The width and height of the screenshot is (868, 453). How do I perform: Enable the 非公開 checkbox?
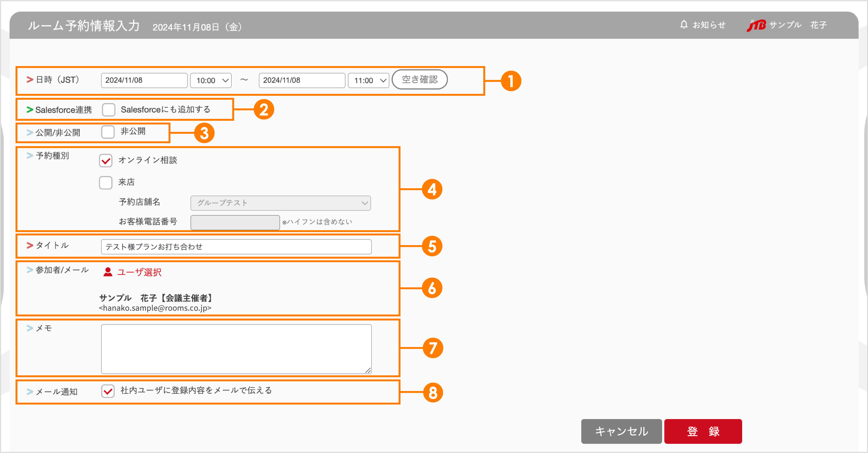(x=108, y=132)
